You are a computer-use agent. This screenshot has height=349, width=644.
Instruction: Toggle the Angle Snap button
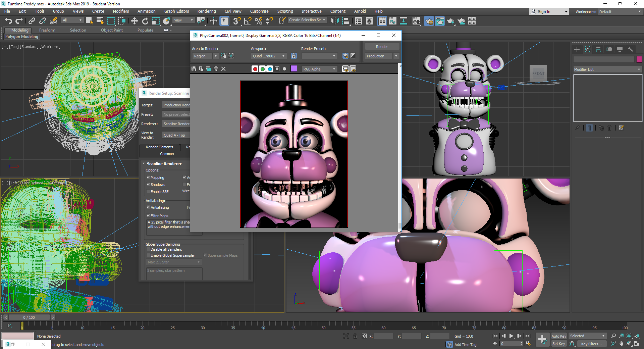click(x=248, y=21)
